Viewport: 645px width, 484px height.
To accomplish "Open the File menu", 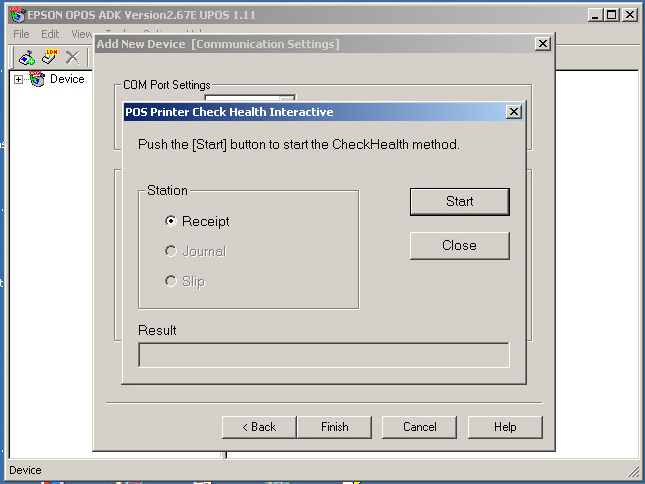I will pos(21,34).
